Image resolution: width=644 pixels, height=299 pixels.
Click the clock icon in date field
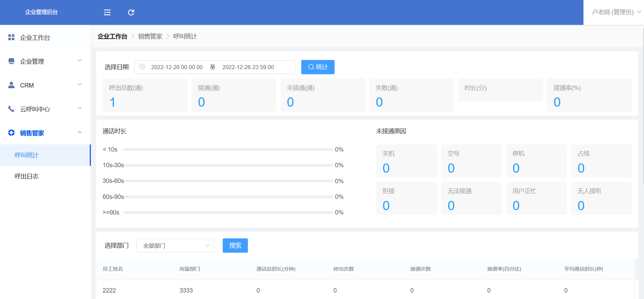point(142,67)
